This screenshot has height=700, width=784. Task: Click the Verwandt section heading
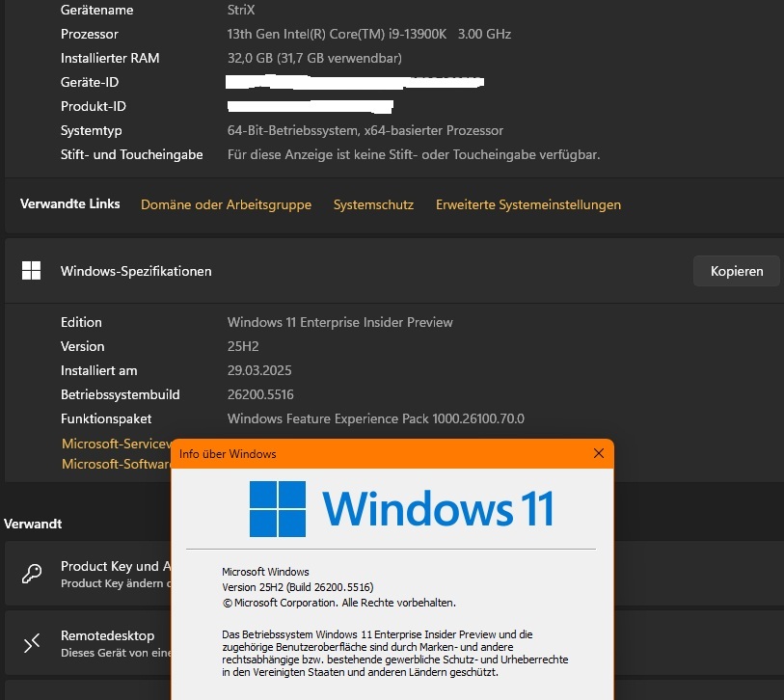pos(33,524)
